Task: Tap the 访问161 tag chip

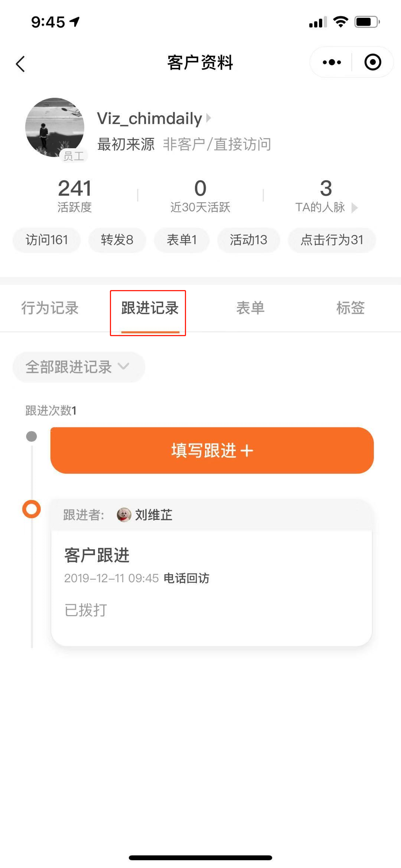Action: pyautogui.click(x=47, y=240)
